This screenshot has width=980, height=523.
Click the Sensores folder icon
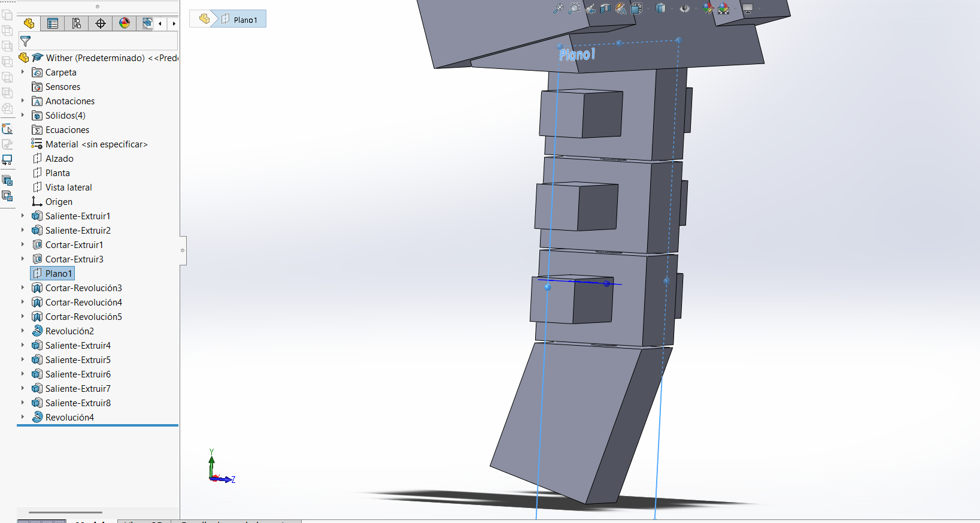(37, 87)
